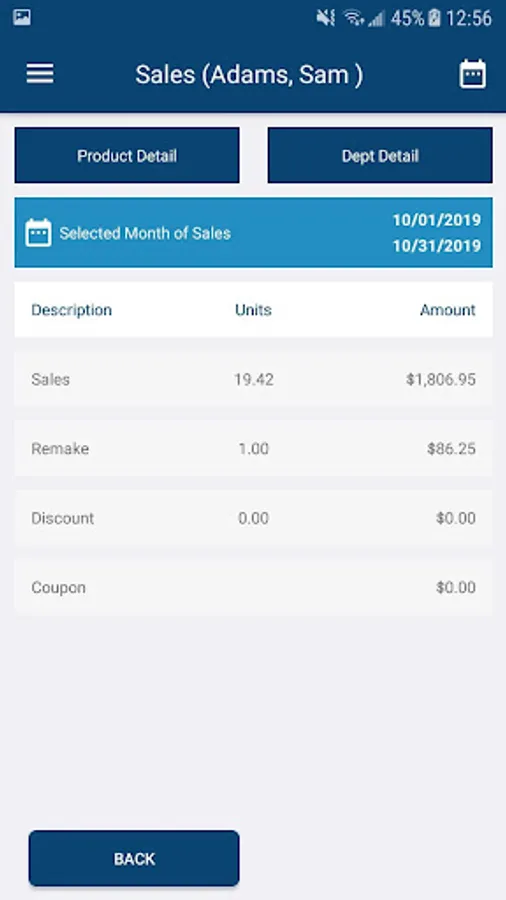The image size is (506, 900).
Task: Tap calendar icon beside Selected Month of Sales
Action: coord(38,233)
